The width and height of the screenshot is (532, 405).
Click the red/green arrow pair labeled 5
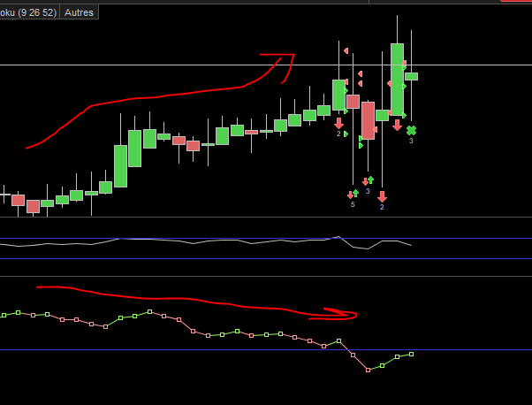click(x=353, y=195)
